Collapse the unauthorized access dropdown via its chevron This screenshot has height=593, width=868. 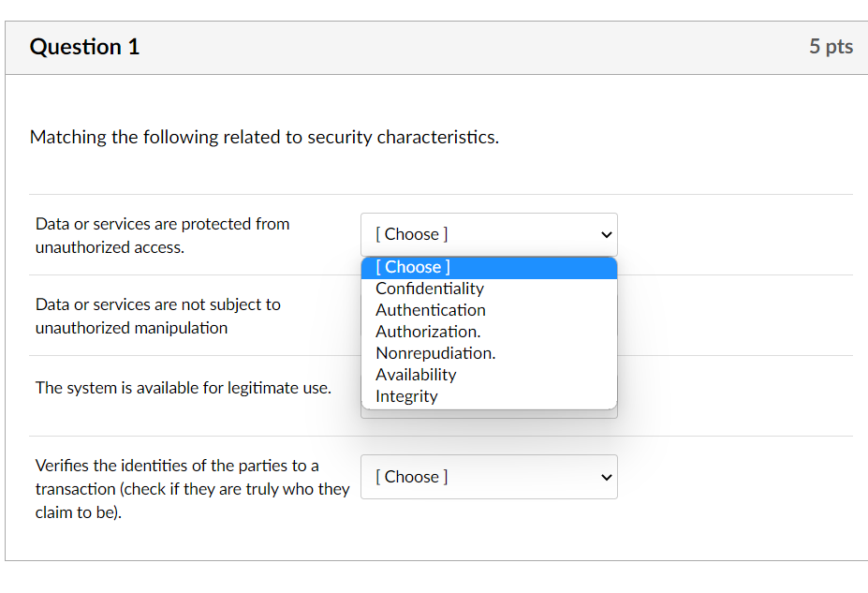click(x=606, y=234)
